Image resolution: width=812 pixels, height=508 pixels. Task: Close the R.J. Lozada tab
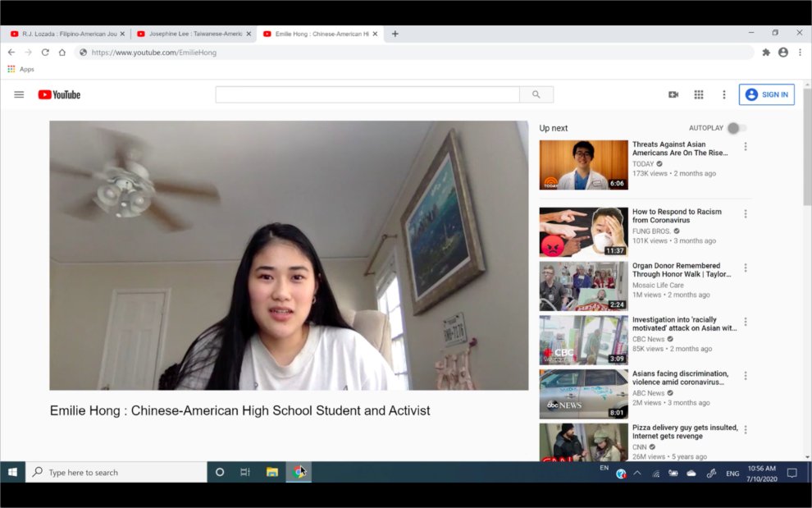122,34
